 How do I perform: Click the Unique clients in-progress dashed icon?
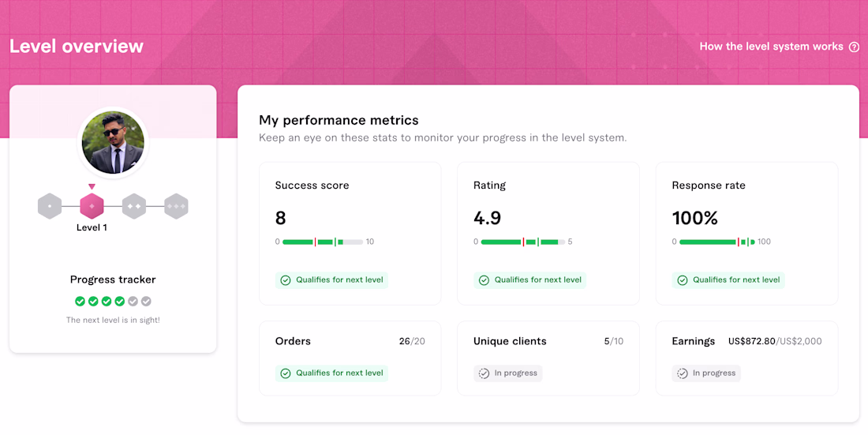pos(484,373)
